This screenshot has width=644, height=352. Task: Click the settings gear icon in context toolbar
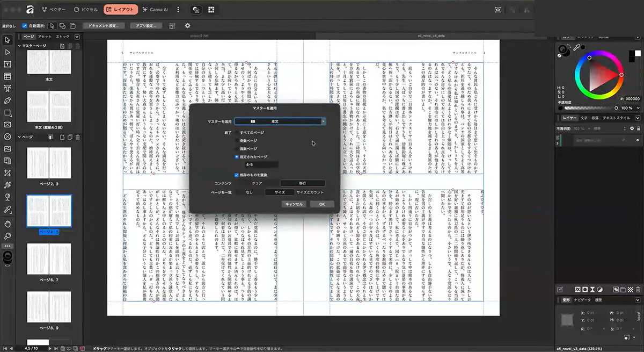pos(187,25)
